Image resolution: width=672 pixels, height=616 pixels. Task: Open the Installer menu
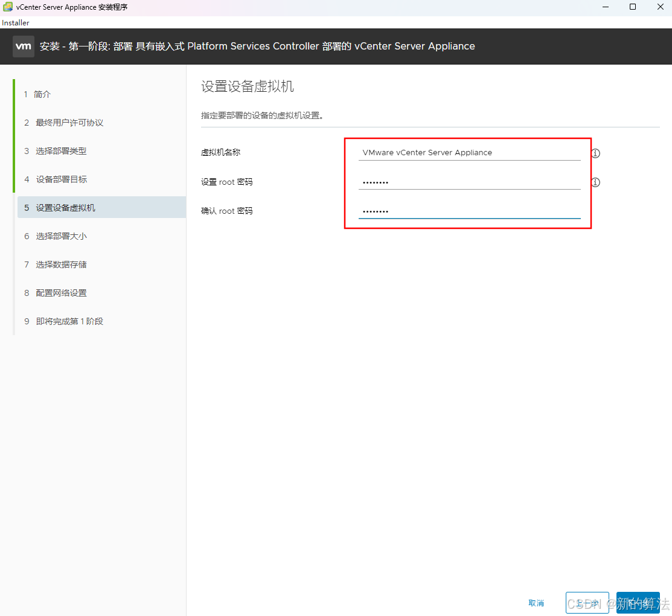coord(16,23)
